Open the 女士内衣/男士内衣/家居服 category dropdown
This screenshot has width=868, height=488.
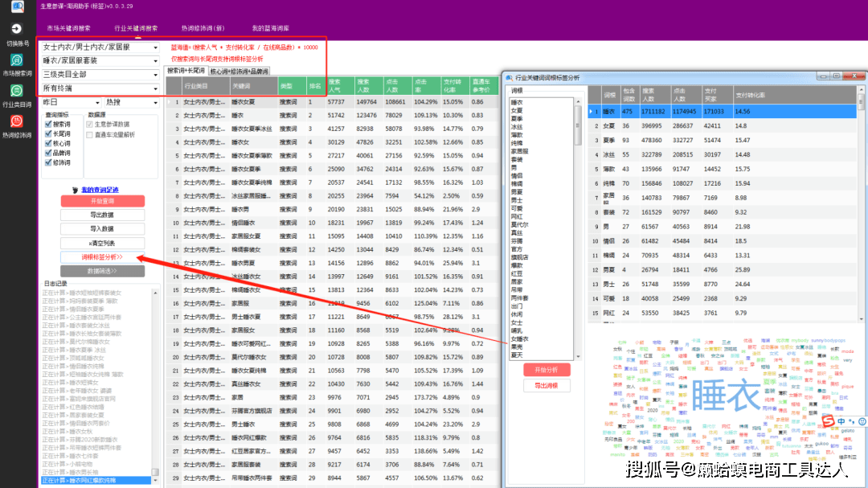[100, 47]
